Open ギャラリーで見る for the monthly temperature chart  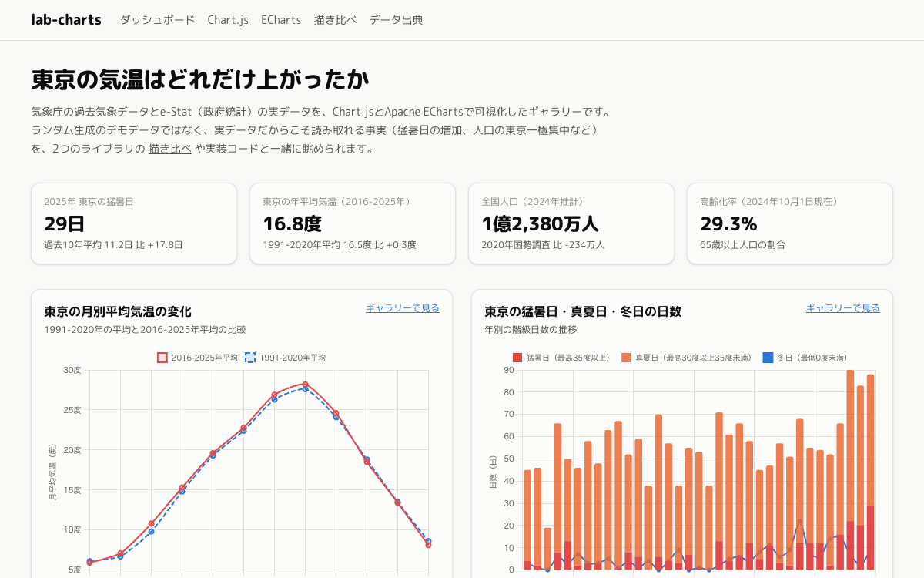[403, 308]
